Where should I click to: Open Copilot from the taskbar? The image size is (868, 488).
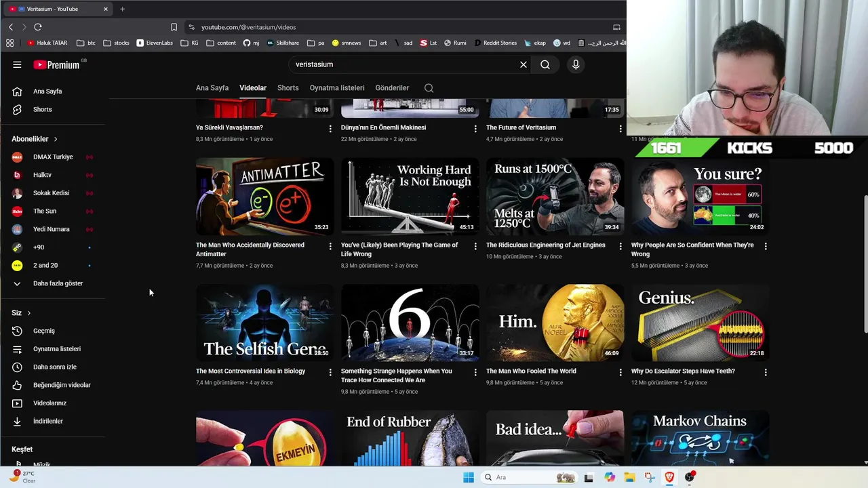pos(610,477)
